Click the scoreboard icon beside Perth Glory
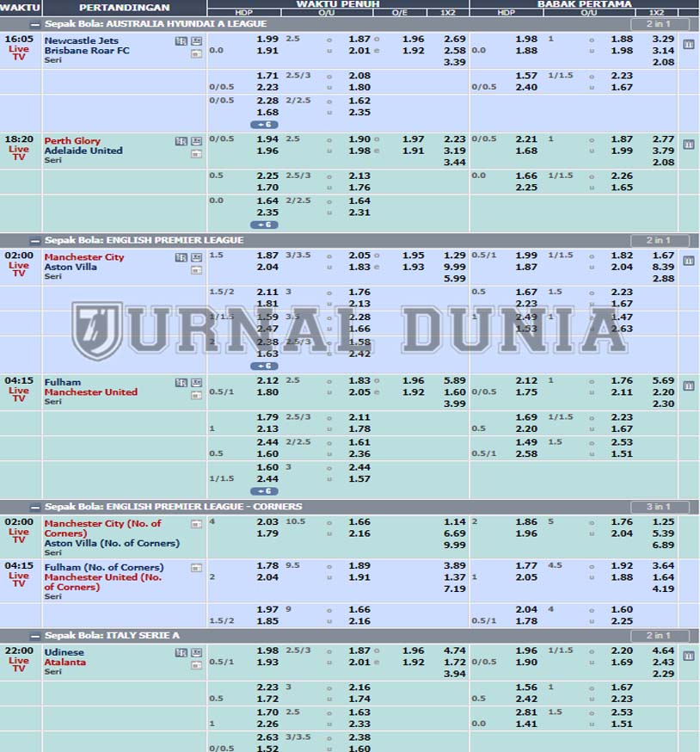Screen dimensions: 700x752 pos(196,141)
